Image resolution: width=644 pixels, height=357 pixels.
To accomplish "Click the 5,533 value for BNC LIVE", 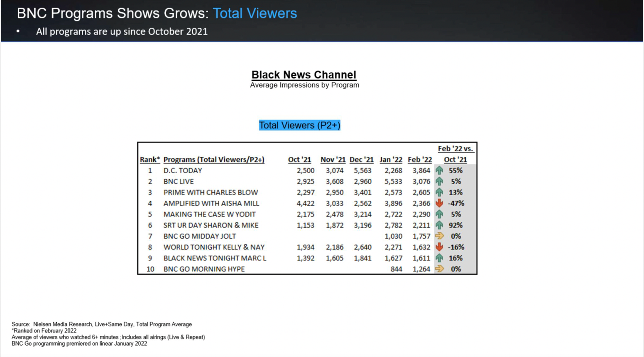I will (393, 182).
